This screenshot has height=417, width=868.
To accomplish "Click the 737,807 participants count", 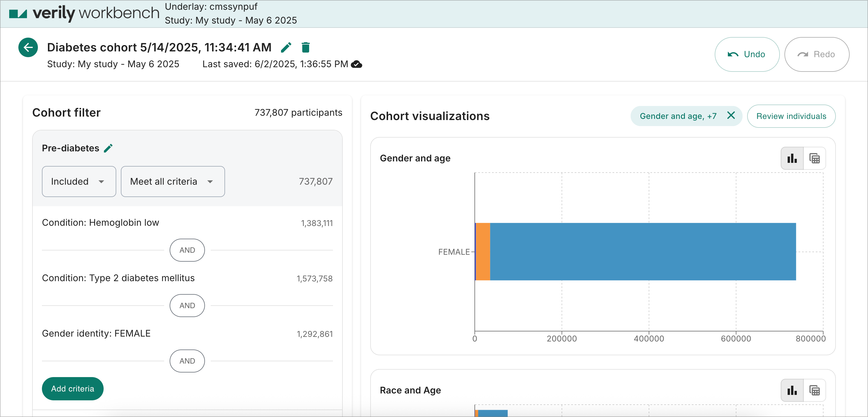I will pos(298,113).
